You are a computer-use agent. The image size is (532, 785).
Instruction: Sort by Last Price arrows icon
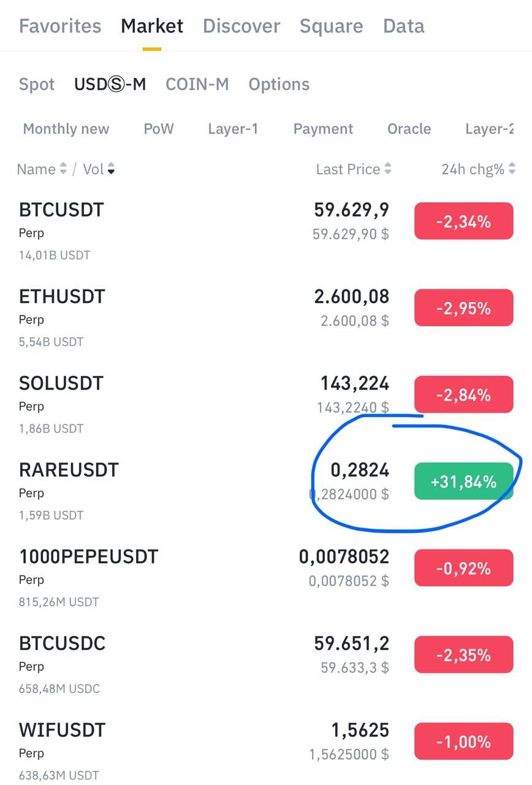click(x=387, y=169)
